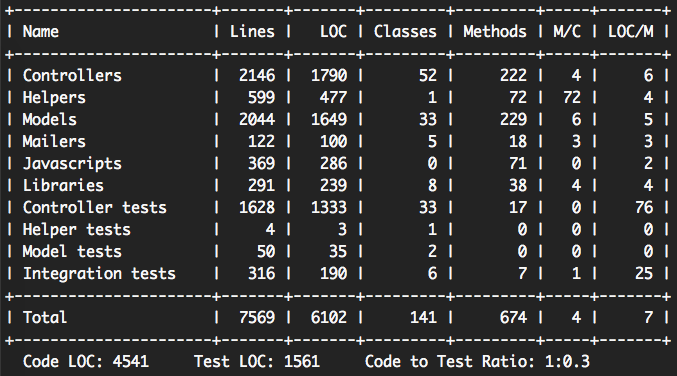The image size is (677, 376).
Task: Select the Test LOC: 1561 text
Action: (x=257, y=361)
